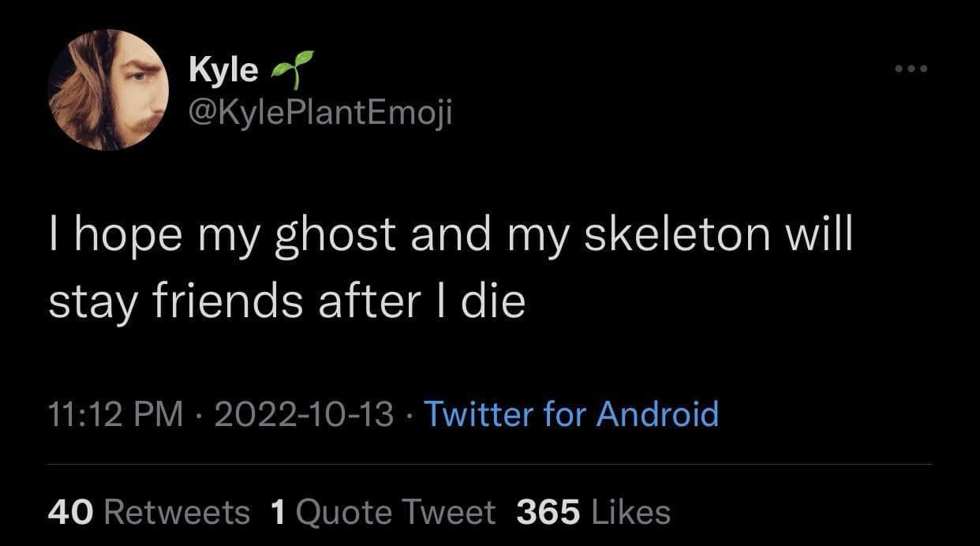Click the word "Likes" label
Screen dimensions: 980x546
pyautogui.click(x=629, y=512)
